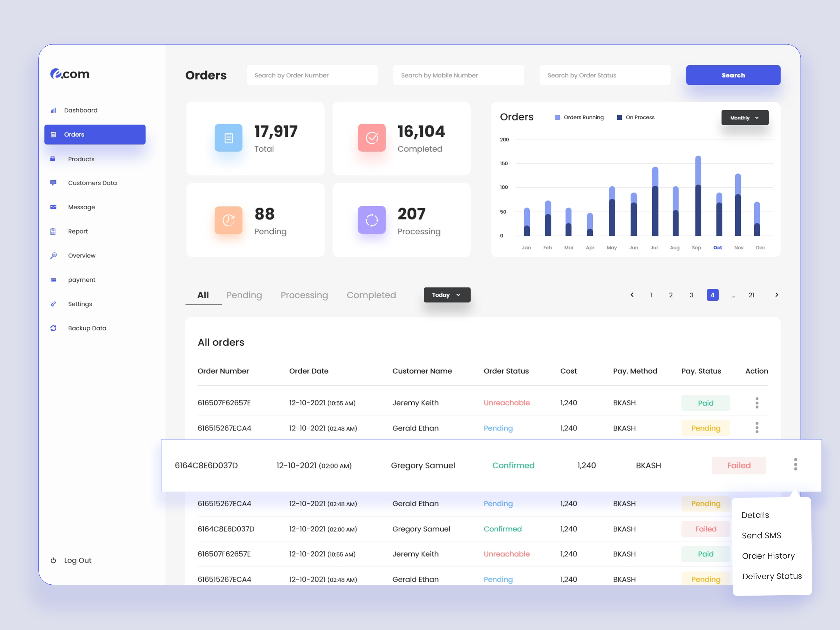840x630 pixels.
Task: Go to page 2
Action: [x=671, y=295]
